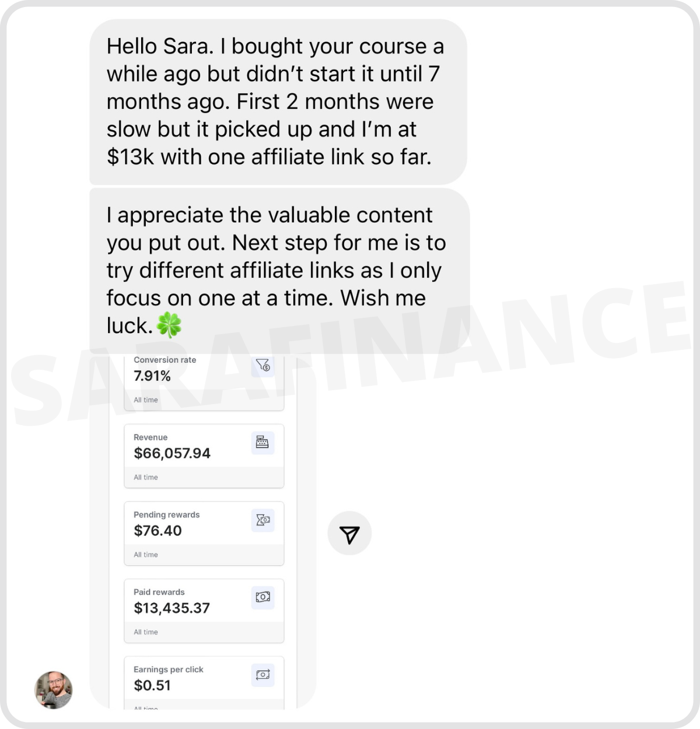
Task: Open "All time" period under Paid rewards
Action: (146, 632)
